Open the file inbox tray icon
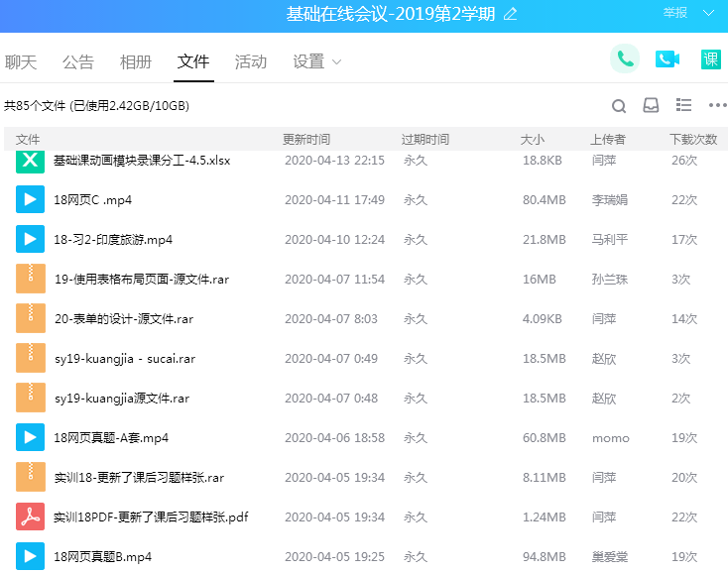728x574 pixels. point(651,106)
